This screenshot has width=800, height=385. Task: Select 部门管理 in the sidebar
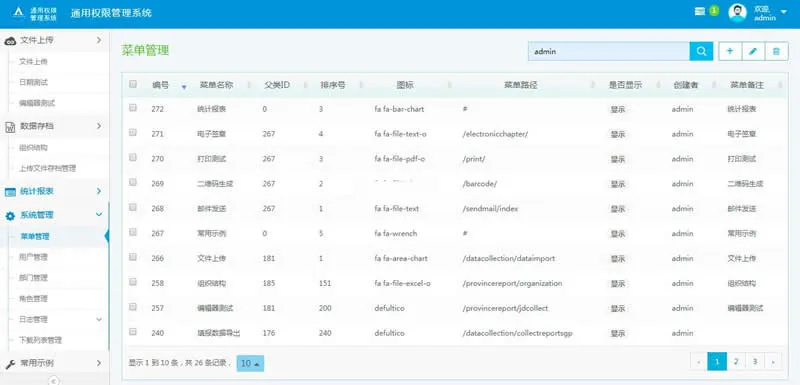(34, 278)
